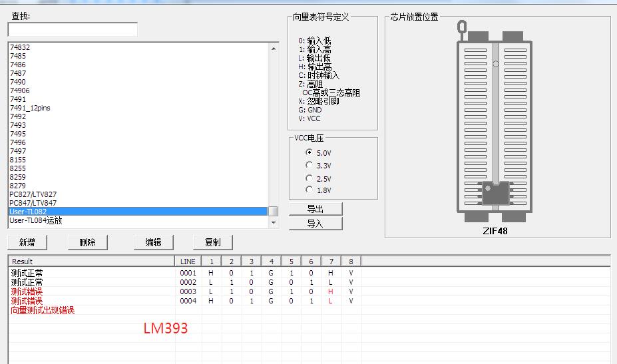617x364 pixels.
Task: Click the chip placed in ZIF socket
Action: (x=496, y=193)
